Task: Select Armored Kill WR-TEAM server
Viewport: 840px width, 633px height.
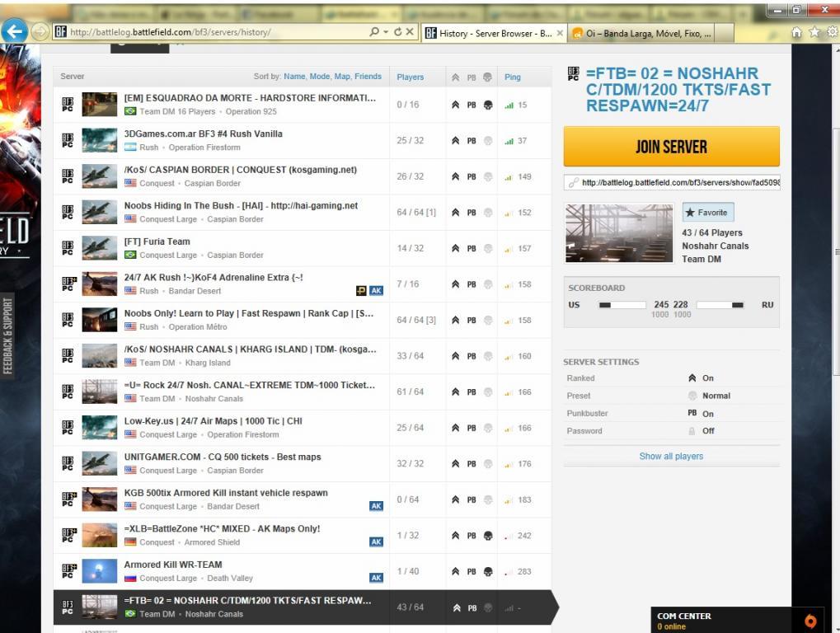Action: click(x=303, y=571)
